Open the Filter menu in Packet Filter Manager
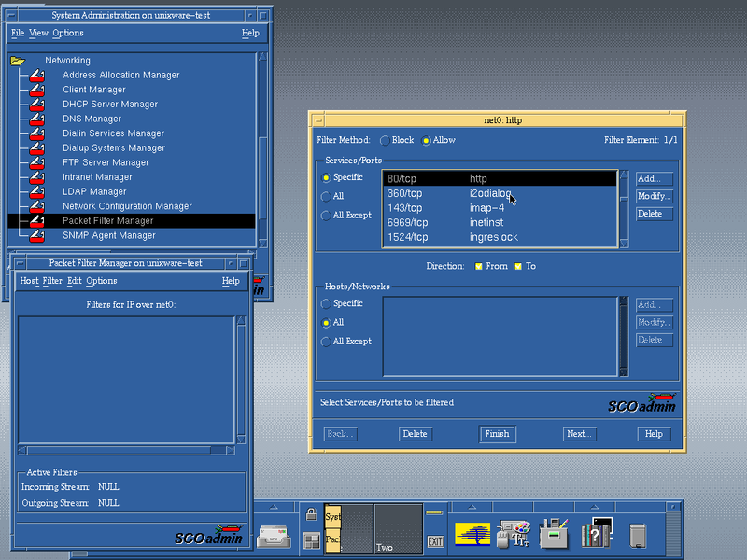The height and width of the screenshot is (560, 747). click(x=52, y=281)
